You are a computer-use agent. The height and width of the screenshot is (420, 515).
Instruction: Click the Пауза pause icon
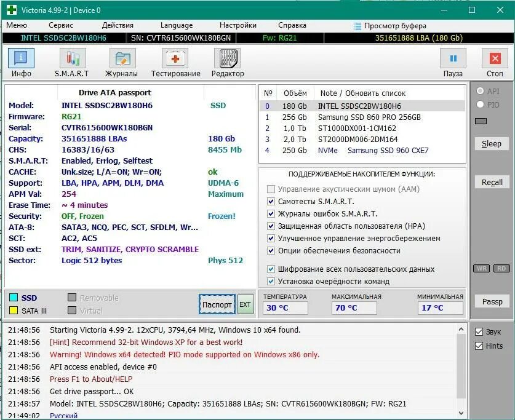453,58
